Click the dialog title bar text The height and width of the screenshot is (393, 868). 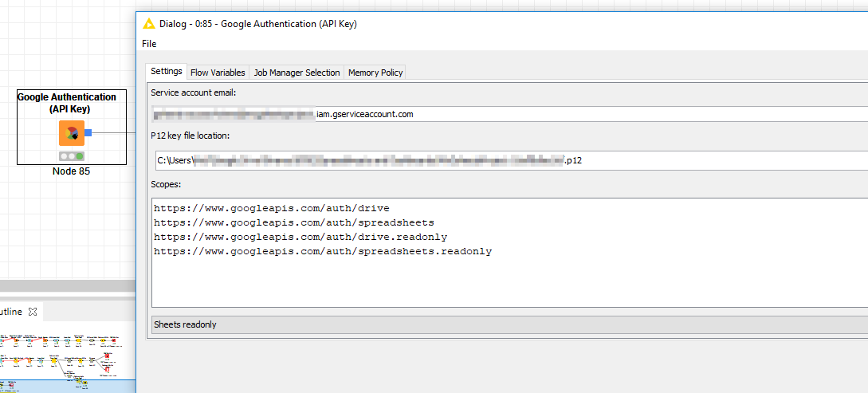pyautogui.click(x=258, y=24)
